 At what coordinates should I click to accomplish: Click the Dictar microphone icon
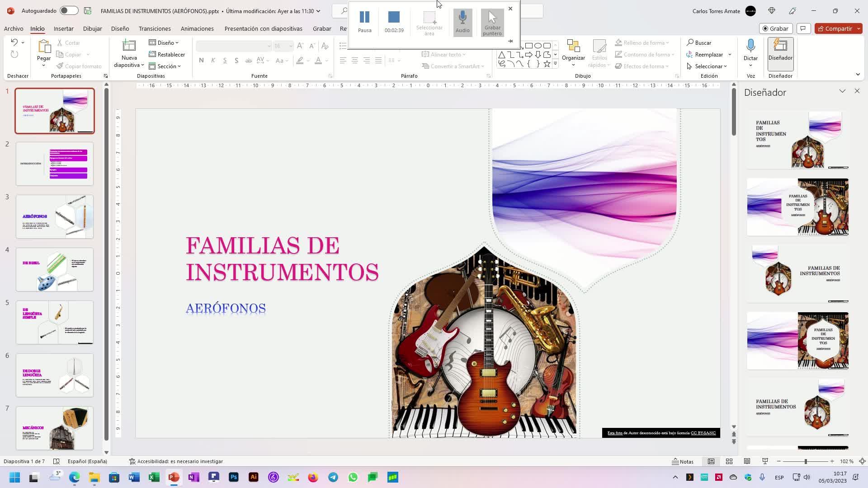click(x=750, y=46)
